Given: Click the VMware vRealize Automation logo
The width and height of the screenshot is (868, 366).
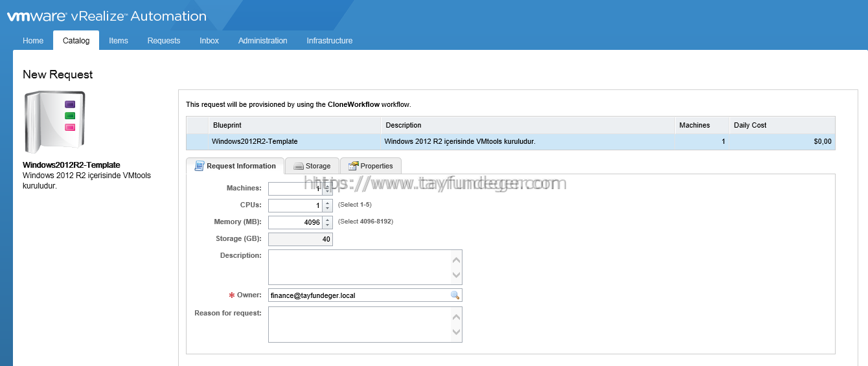Looking at the screenshot, I should [x=107, y=16].
